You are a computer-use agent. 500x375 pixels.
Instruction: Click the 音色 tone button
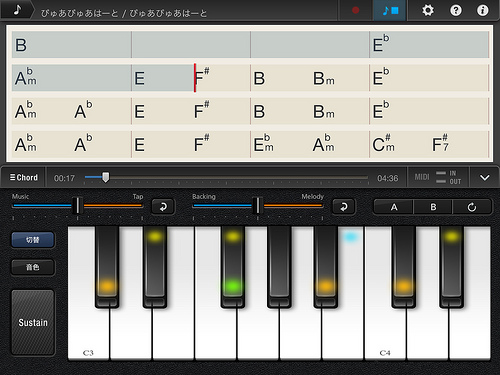coord(33,267)
